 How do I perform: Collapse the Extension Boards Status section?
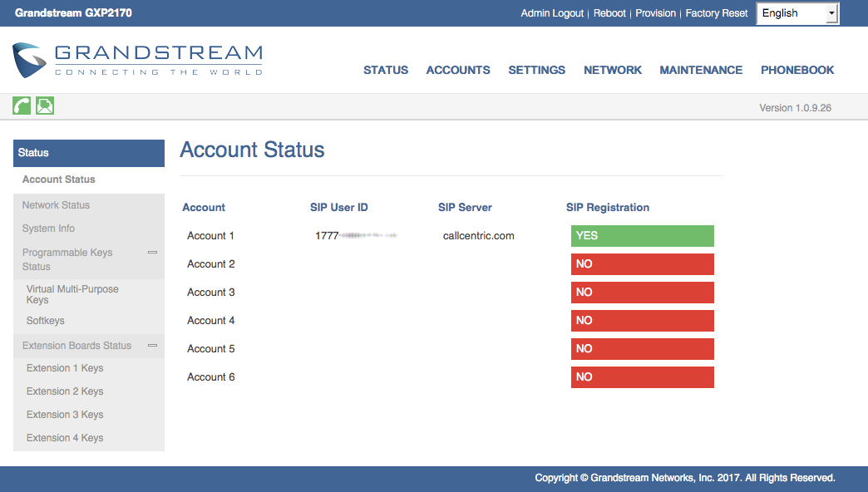point(152,346)
